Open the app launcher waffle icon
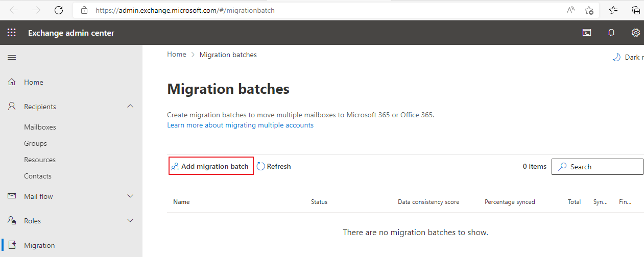This screenshot has width=644, height=257. (12, 33)
